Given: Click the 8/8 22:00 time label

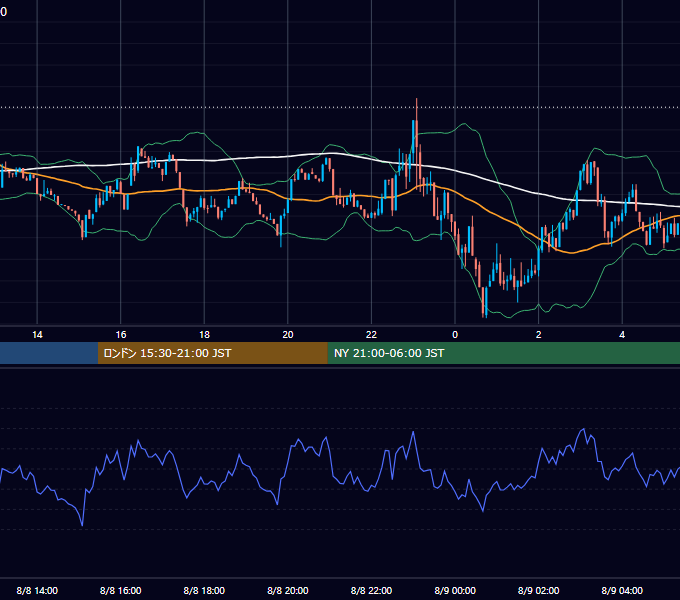Looking at the screenshot, I should coord(371,590).
